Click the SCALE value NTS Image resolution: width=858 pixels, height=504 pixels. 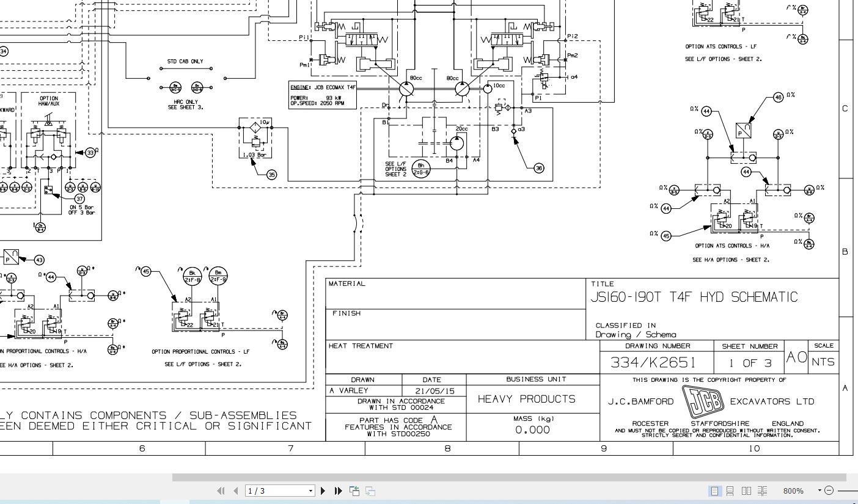(x=823, y=362)
